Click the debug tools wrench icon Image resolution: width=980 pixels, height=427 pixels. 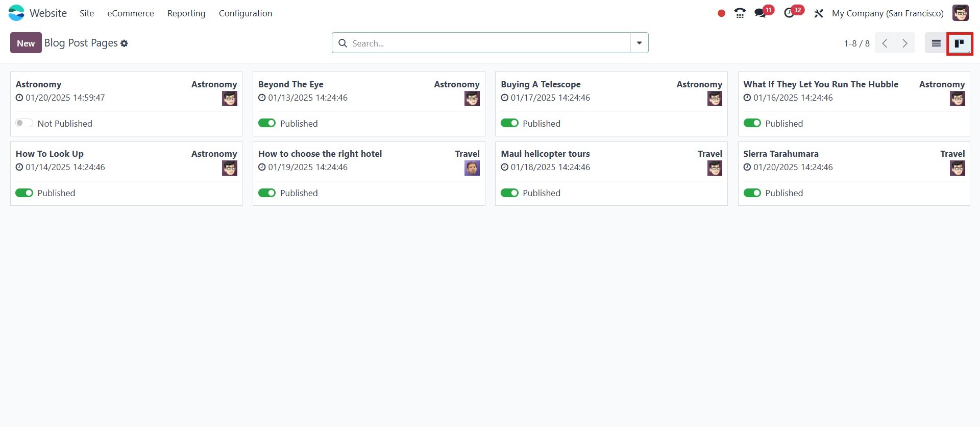(x=819, y=13)
